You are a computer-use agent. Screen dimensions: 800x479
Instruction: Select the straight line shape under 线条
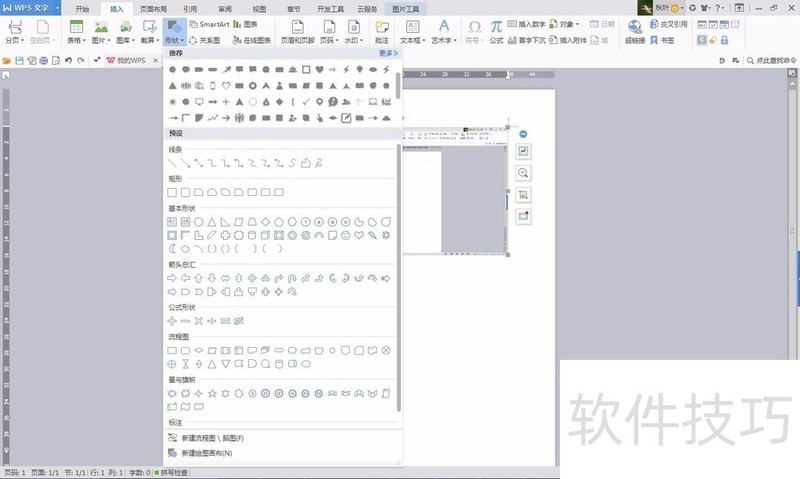point(172,163)
